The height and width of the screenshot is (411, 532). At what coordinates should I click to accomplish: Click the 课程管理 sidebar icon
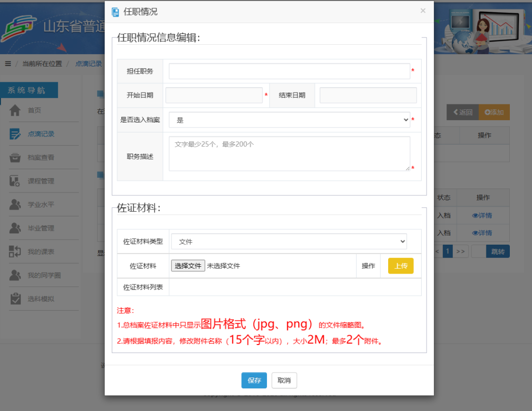(14, 181)
